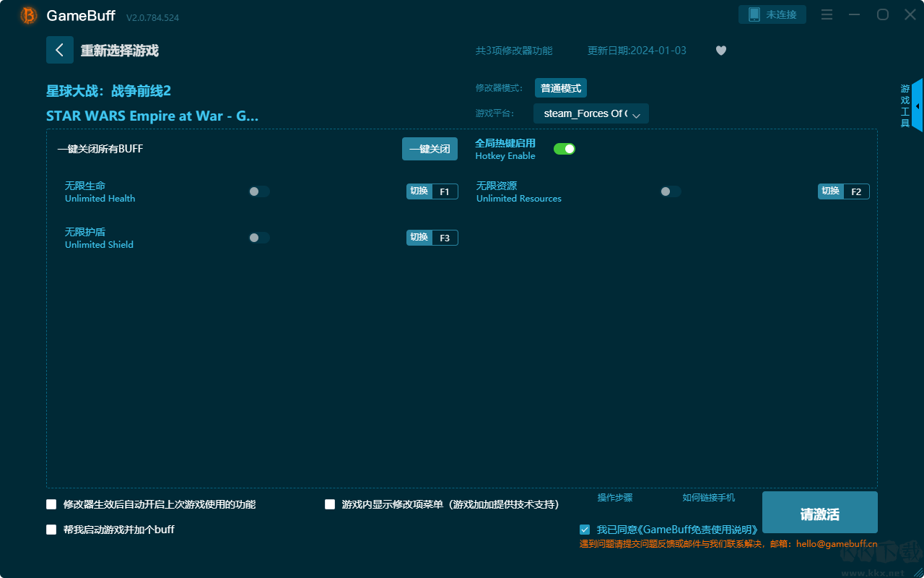Maximize the GameBuff window
The width and height of the screenshot is (924, 578).
coord(882,14)
